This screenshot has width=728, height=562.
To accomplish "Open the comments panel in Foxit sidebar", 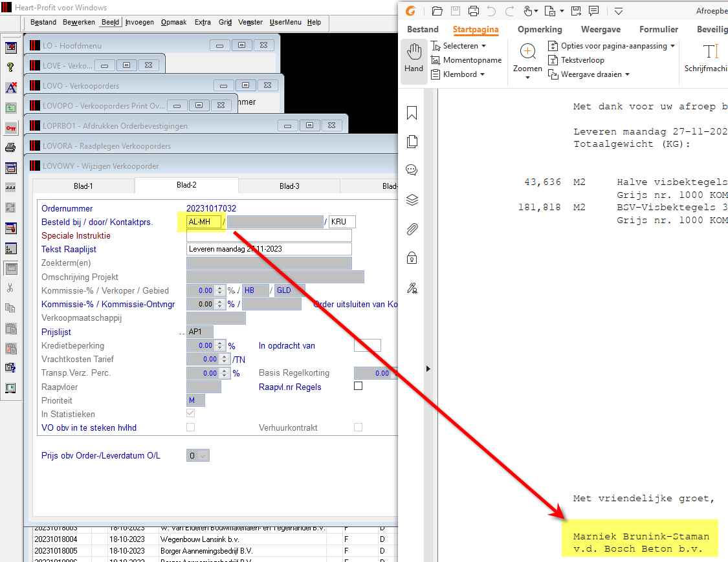I will click(412, 170).
